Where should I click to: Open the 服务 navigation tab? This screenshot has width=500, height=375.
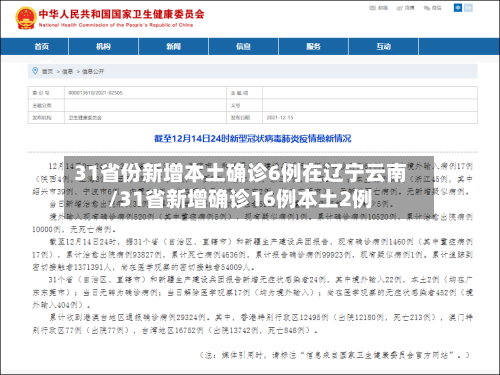tap(313, 47)
